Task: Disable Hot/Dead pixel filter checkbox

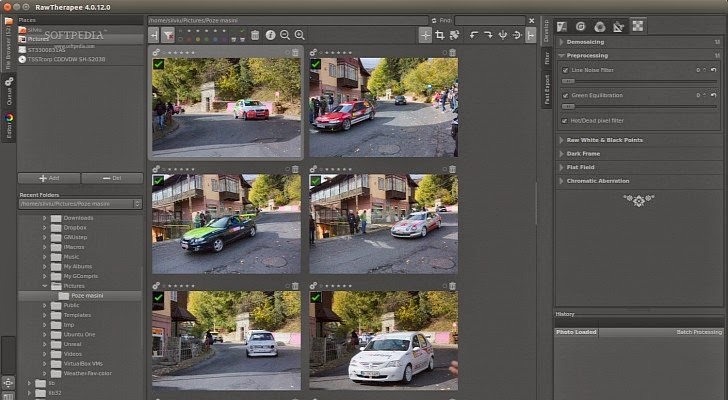Action: pyautogui.click(x=565, y=121)
